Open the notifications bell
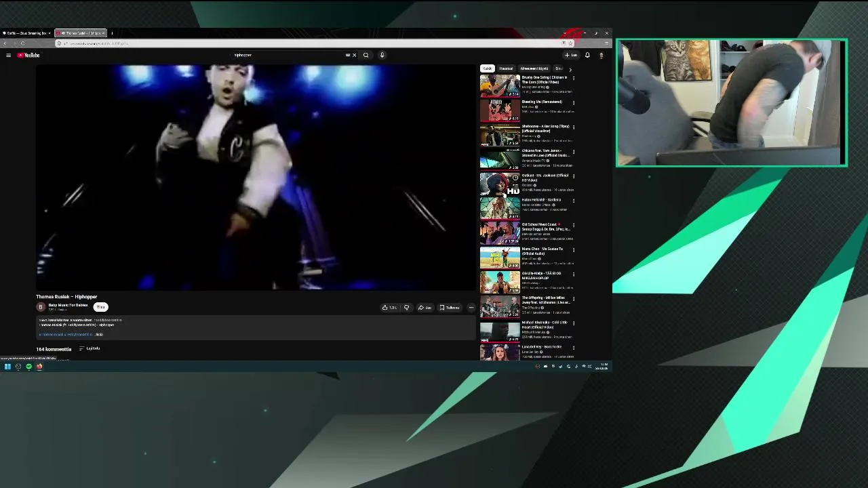Viewport: 868px width, 488px height. tap(587, 55)
